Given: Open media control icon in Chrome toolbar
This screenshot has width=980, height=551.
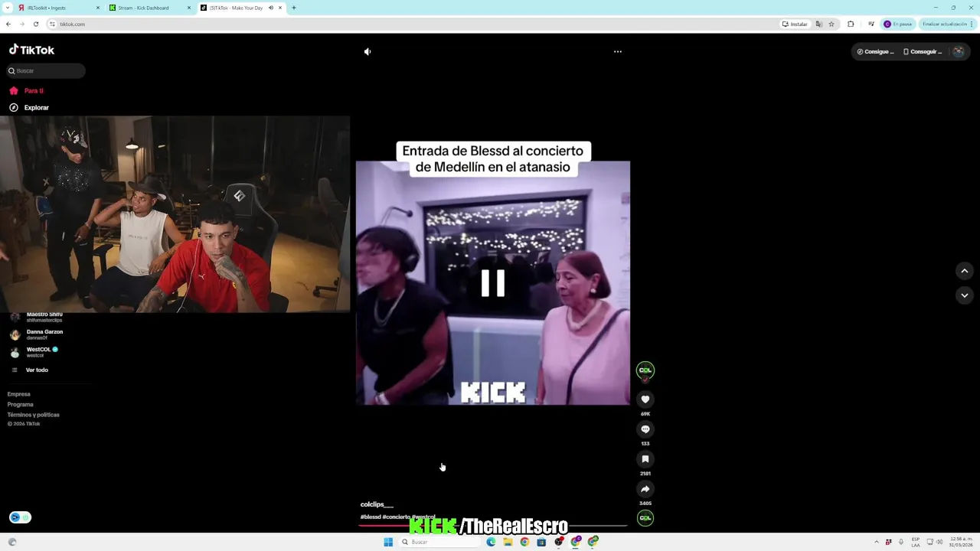Looking at the screenshot, I should coord(871,24).
